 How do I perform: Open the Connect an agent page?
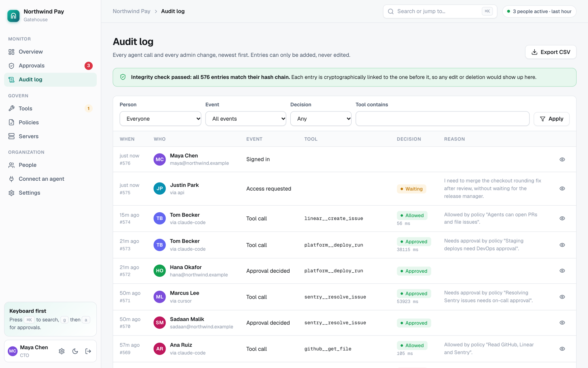coord(50,179)
